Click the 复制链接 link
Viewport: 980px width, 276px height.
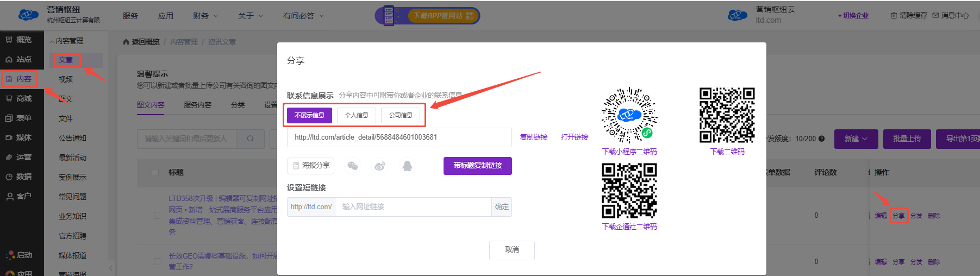pos(533,137)
